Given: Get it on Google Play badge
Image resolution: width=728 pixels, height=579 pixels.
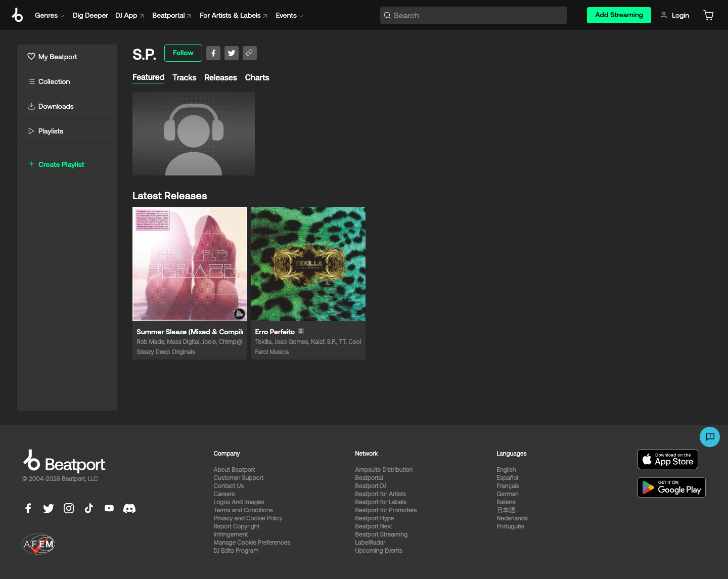Looking at the screenshot, I should click(x=671, y=487).
